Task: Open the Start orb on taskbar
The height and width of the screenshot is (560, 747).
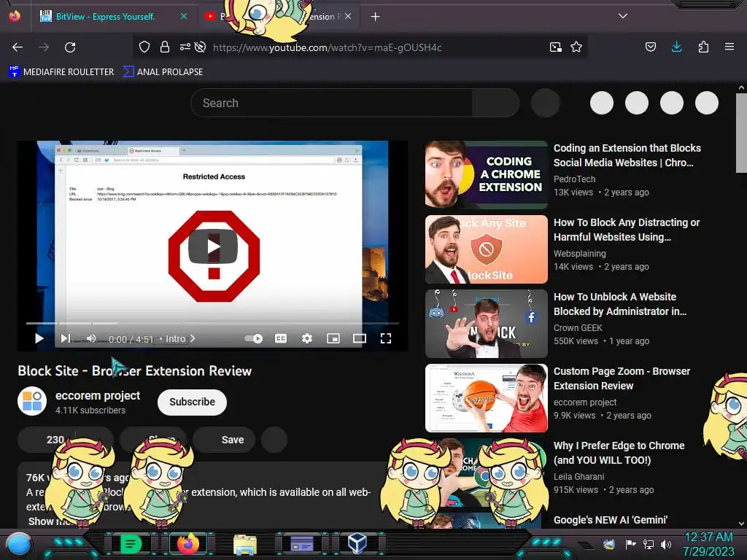Action: 19,544
